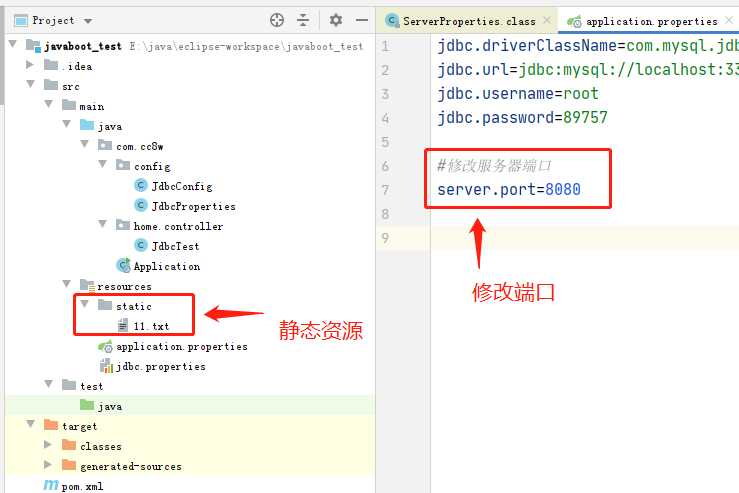Click jdbc.driverClassName line in editor

588,46
